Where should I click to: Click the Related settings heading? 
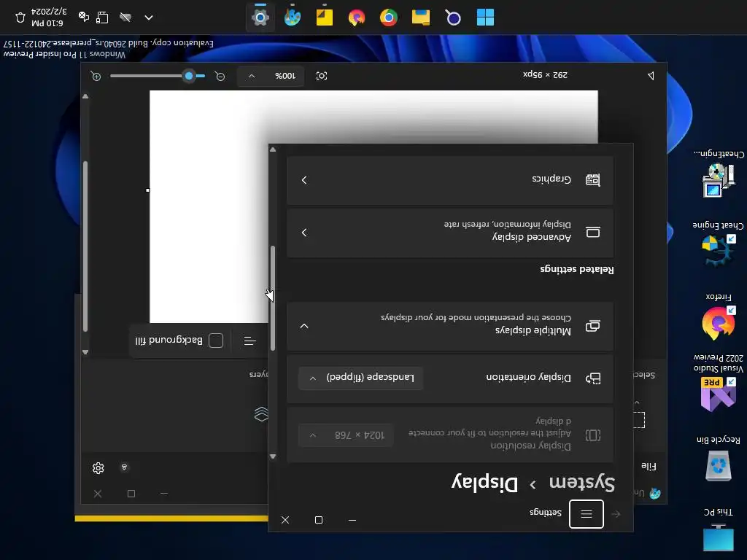(x=577, y=270)
